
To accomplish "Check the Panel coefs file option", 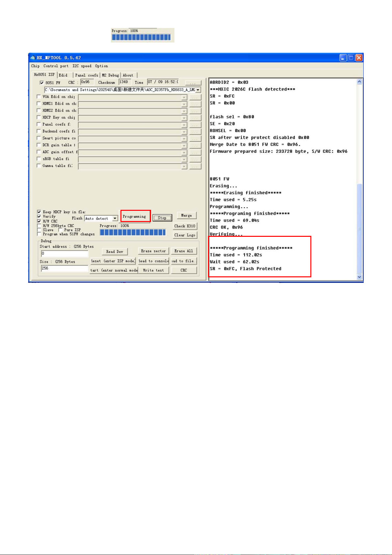I will pyautogui.click(x=39, y=124).
